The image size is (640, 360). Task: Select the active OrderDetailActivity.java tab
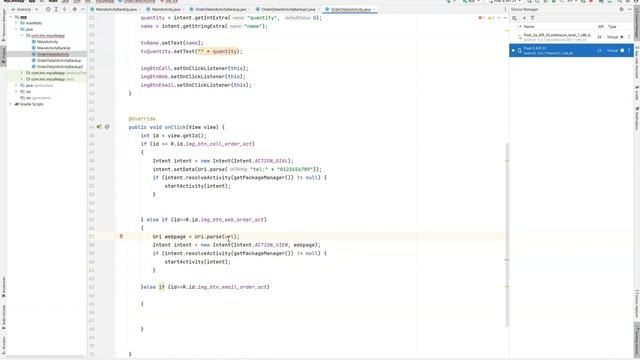point(351,9)
